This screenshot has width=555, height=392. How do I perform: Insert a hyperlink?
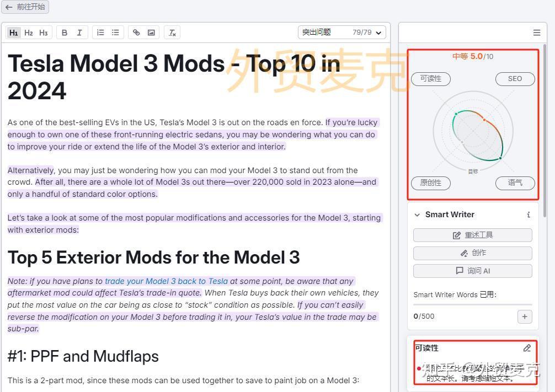pyautogui.click(x=136, y=33)
